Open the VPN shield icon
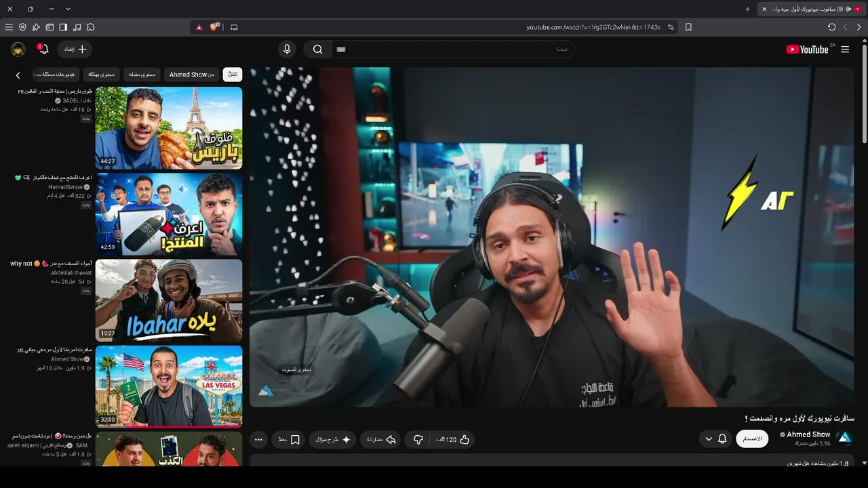The height and width of the screenshot is (488, 868). tap(22, 27)
